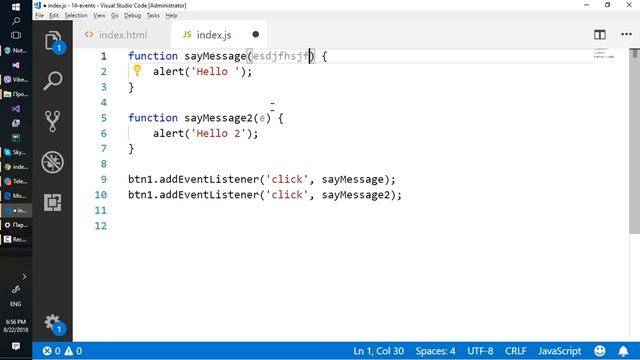Viewport: 640px width, 360px height.
Task: Open the Windows Start menu
Action: coord(16,7)
